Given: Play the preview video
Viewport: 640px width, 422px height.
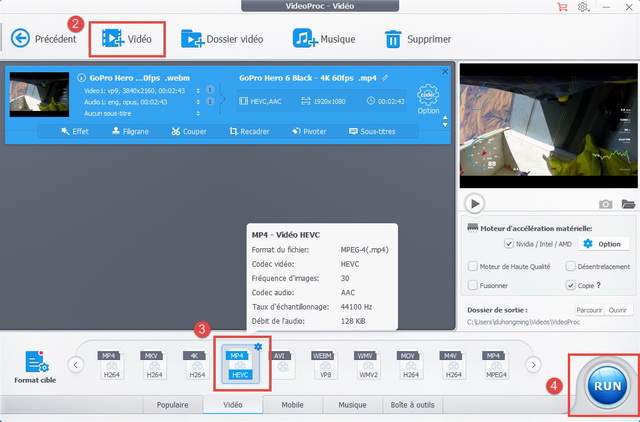Looking at the screenshot, I should (x=475, y=203).
